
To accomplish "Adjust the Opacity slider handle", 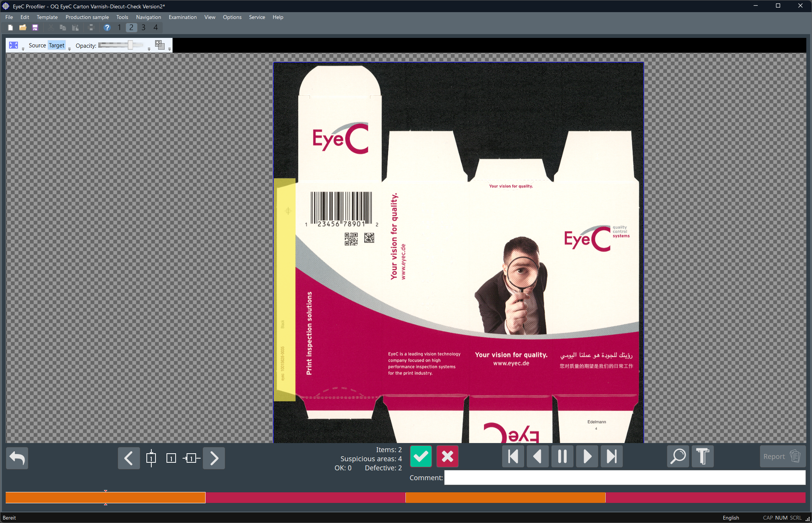I will point(130,45).
